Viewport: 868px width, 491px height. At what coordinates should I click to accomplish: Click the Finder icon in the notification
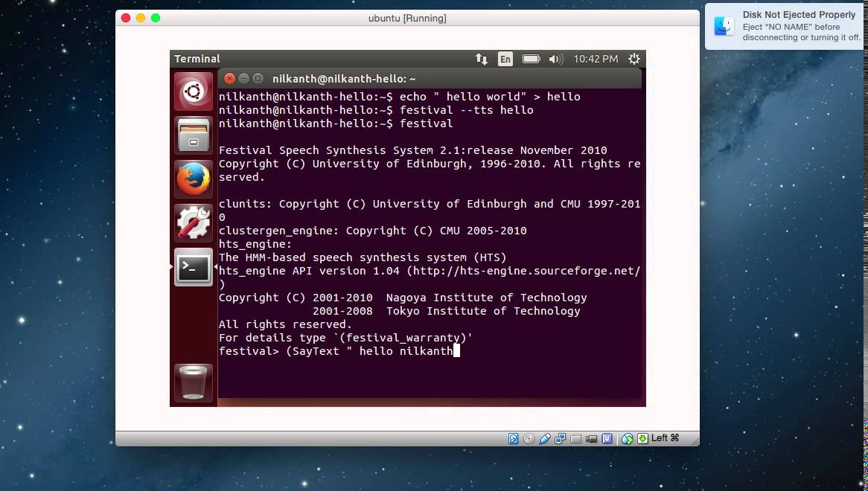click(x=724, y=26)
